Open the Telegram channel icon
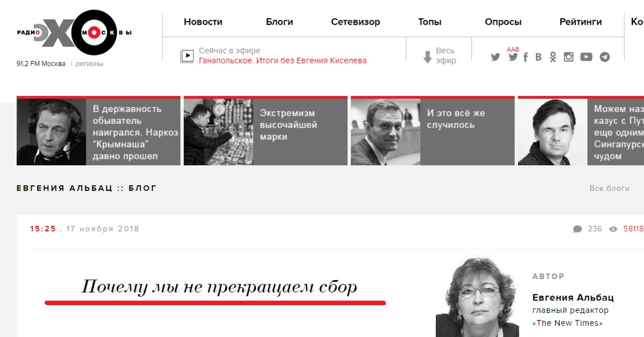This screenshot has height=337, width=644. point(605,57)
